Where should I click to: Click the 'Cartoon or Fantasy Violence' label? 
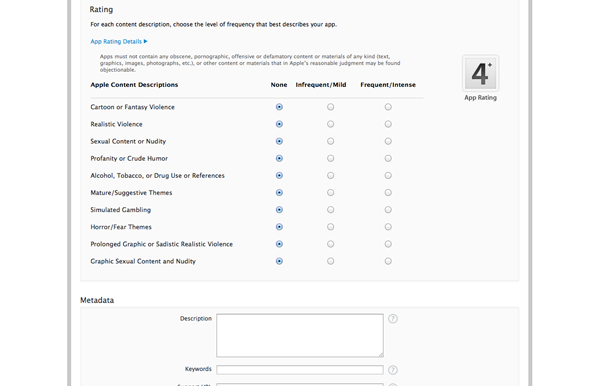coord(132,107)
